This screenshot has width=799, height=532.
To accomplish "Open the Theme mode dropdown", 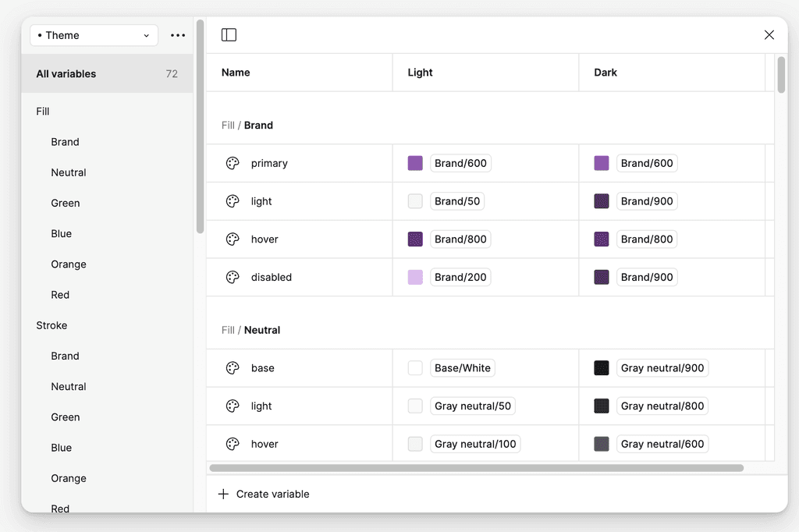I will (x=93, y=35).
